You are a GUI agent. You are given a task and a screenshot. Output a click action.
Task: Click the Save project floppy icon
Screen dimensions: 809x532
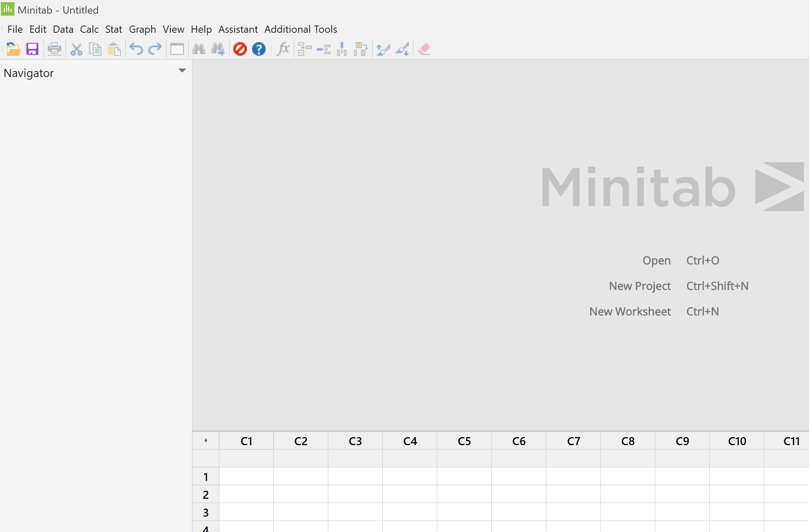(x=32, y=49)
